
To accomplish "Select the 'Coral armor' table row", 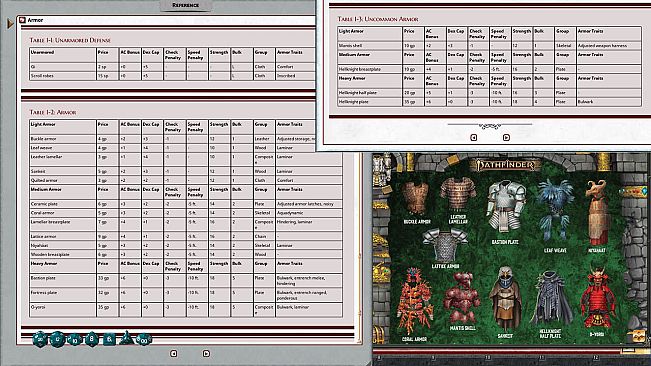I will 186,213.
